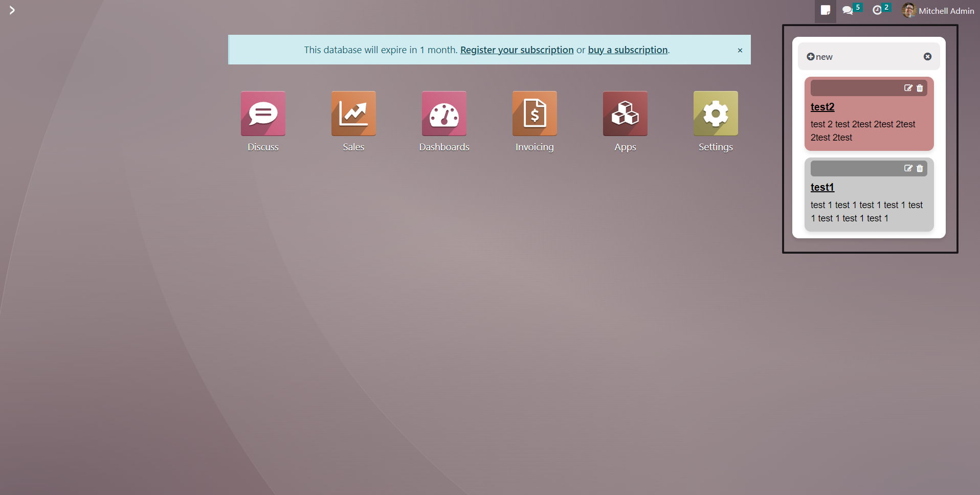Open the Settings app
This screenshot has height=495, width=980.
(x=716, y=114)
